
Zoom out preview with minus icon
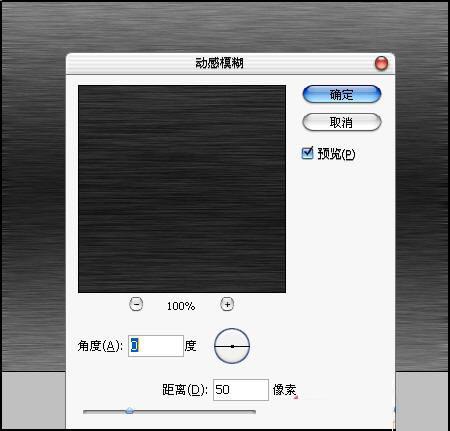point(136,304)
